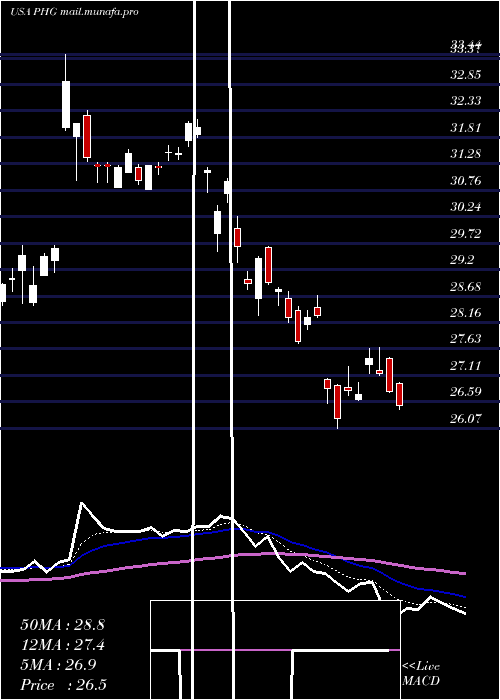Select the 27.11 price axis label
500x700 pixels.
466,366
